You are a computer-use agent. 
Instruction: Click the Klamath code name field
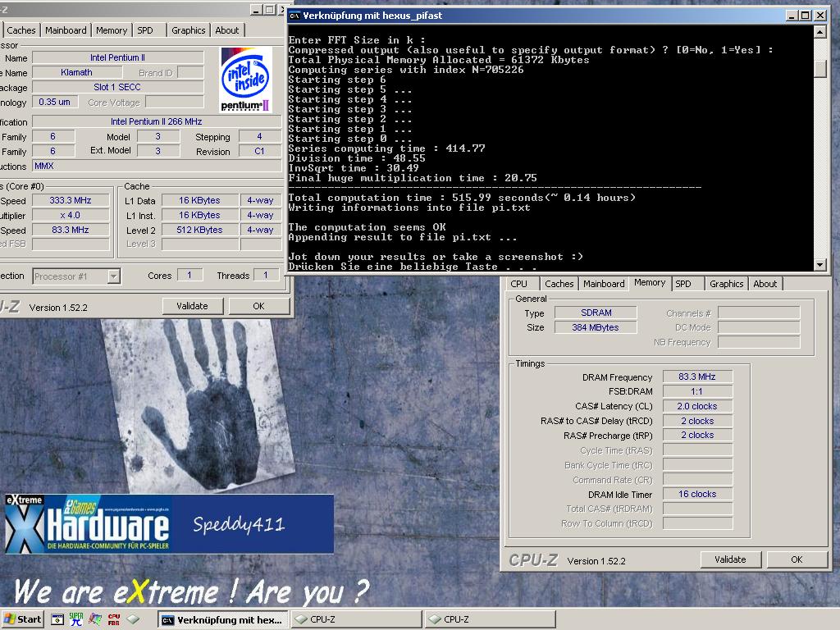(76, 72)
